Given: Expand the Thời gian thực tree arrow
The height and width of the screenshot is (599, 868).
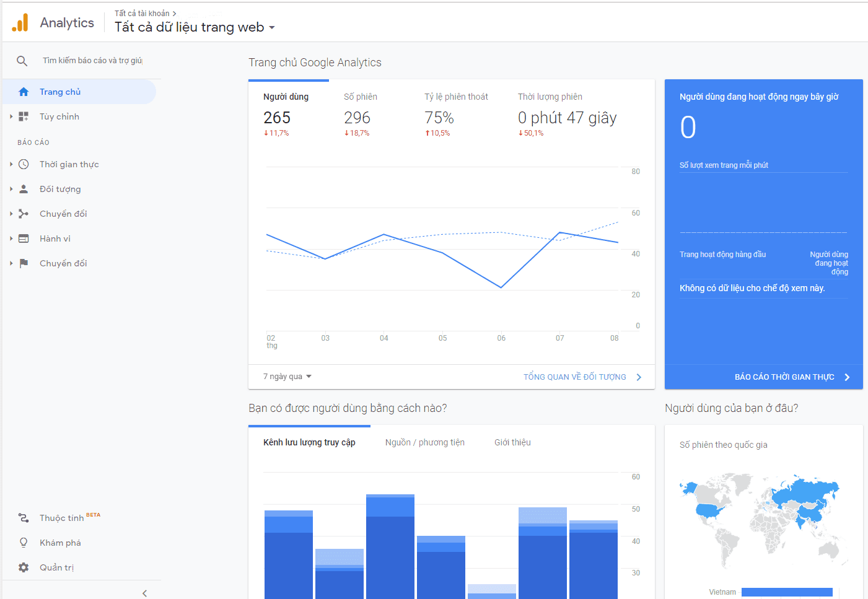Looking at the screenshot, I should click(x=11, y=164).
